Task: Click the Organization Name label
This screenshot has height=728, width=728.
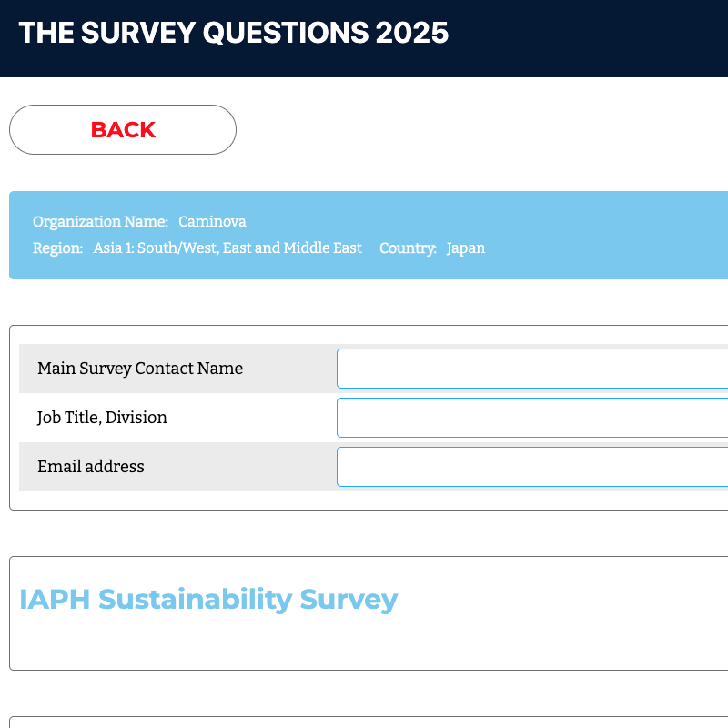Action: pos(100,221)
